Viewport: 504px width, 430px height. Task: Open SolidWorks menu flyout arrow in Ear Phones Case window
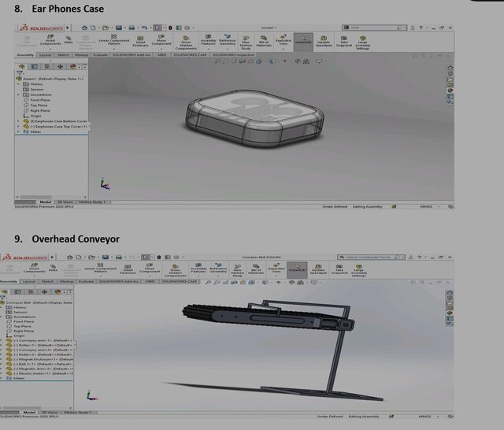click(68, 28)
